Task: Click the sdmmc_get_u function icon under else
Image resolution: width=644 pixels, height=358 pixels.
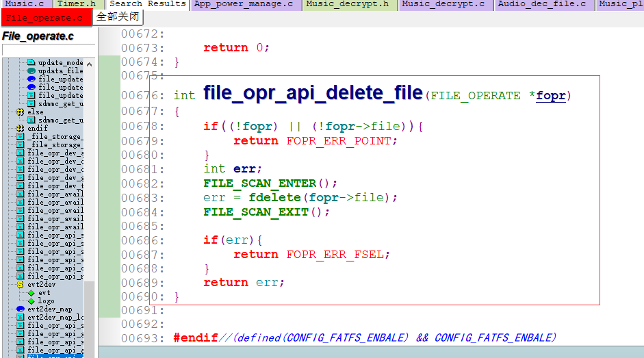Action: pyautogui.click(x=31, y=120)
